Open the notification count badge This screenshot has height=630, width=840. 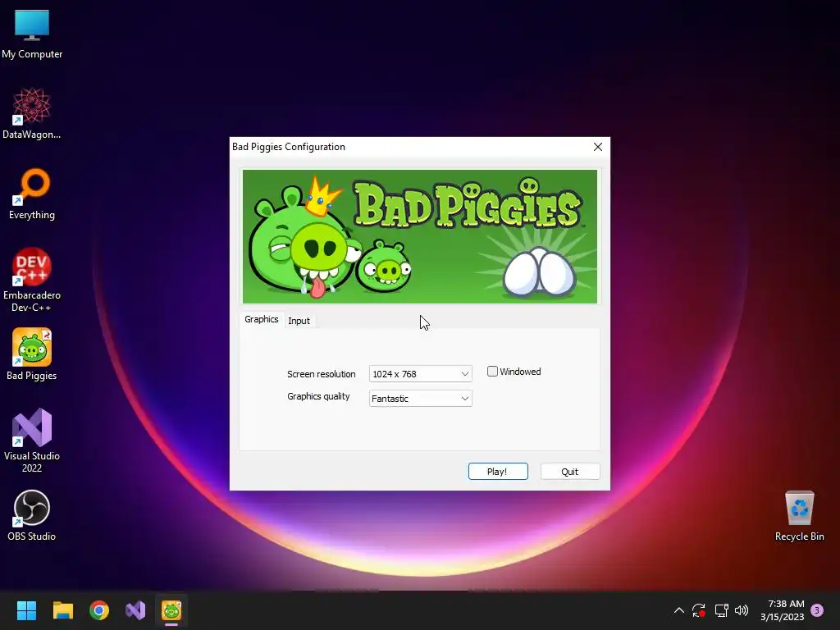pos(817,610)
